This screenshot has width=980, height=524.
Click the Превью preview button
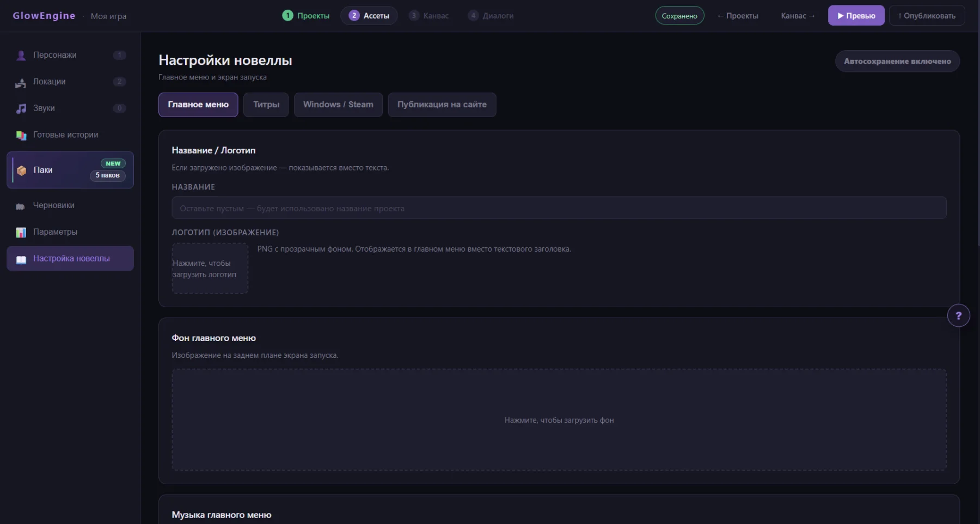pos(856,15)
